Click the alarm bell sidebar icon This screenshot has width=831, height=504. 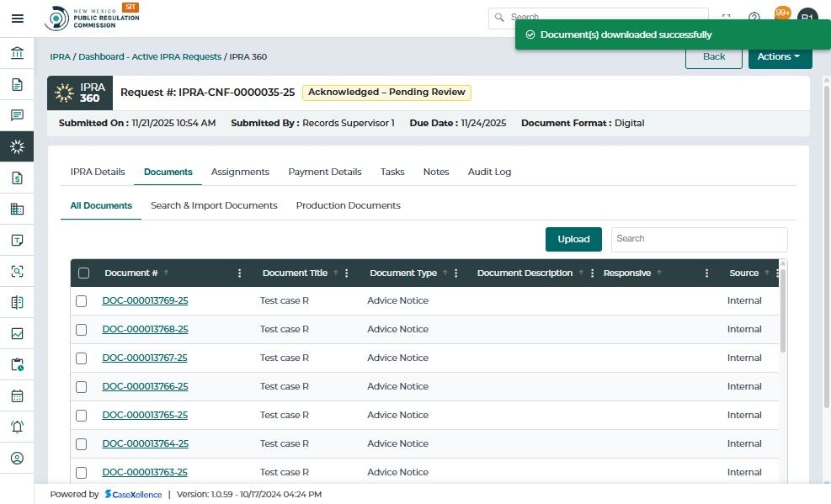(17, 427)
